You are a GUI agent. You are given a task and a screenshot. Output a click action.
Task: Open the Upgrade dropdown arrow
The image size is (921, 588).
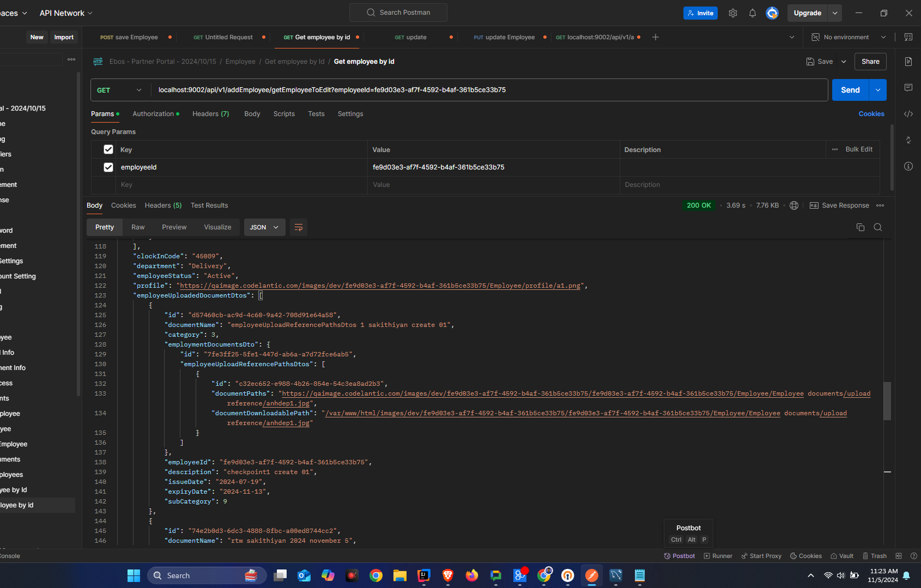(x=835, y=13)
